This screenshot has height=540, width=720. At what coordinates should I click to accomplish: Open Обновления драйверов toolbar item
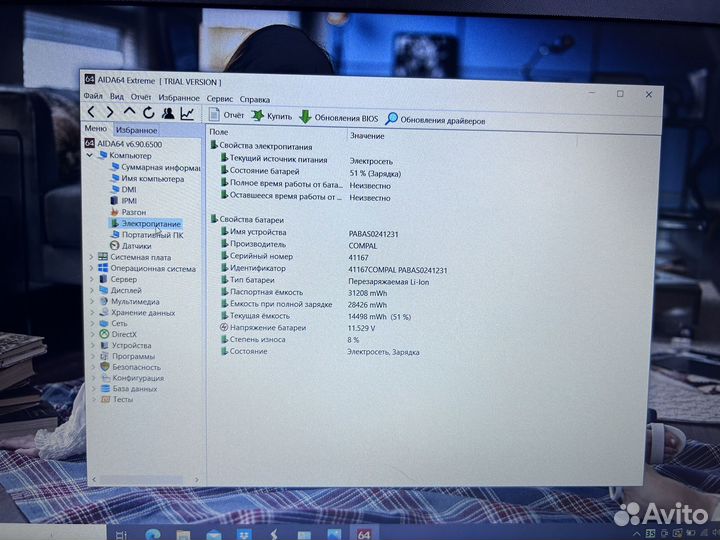click(x=436, y=120)
